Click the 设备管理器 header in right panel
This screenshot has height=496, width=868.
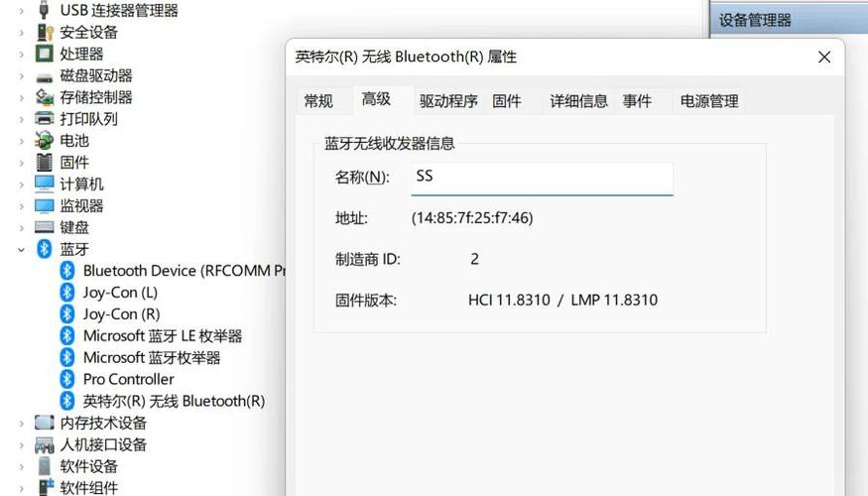click(x=755, y=21)
